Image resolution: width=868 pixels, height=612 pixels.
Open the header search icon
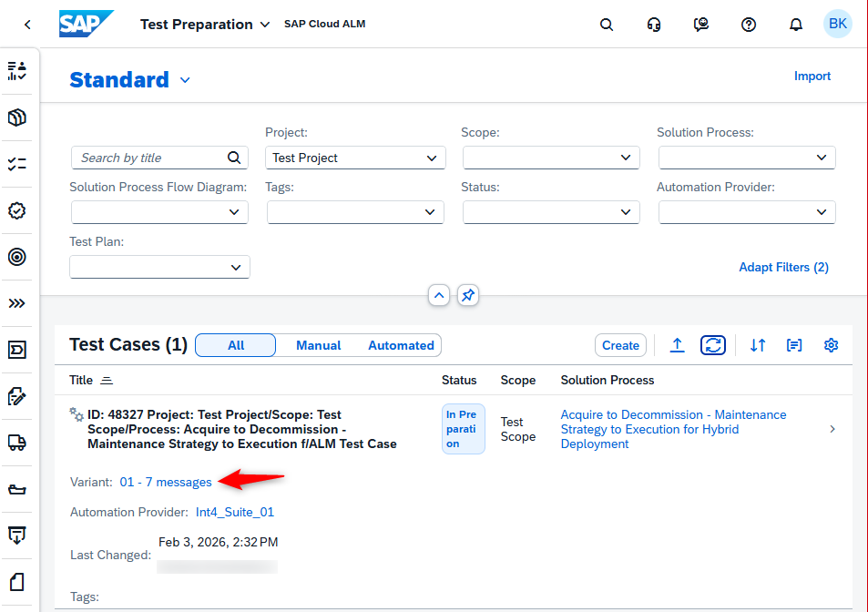[x=607, y=25]
